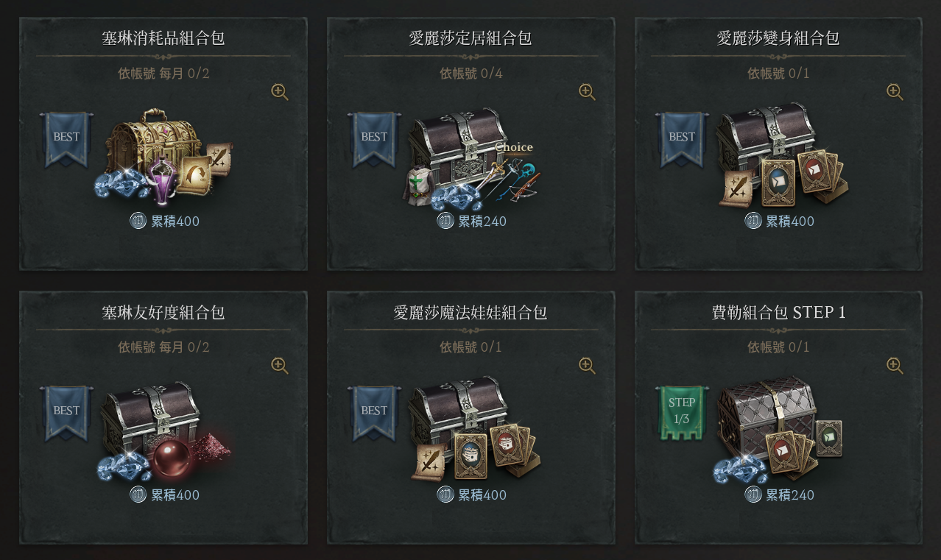Click magnifier icon on 愛麗莎定居組合包
941x560 pixels.
coord(587,92)
